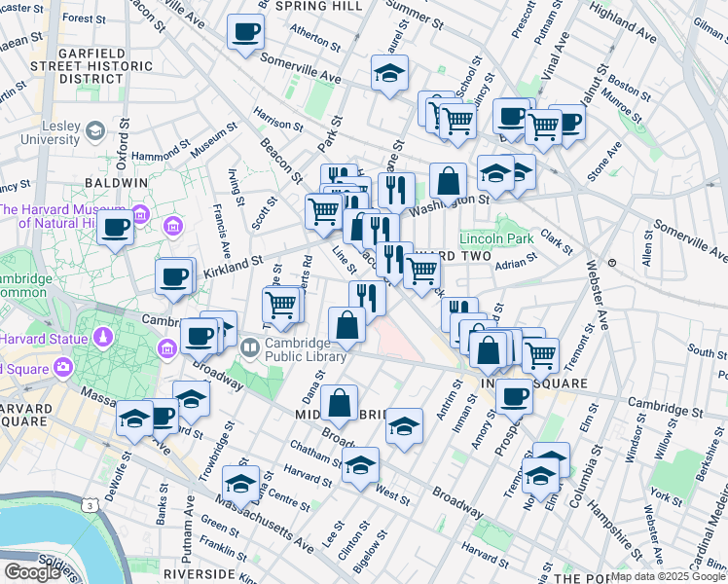Select fork-and-knife marker above the library shopping bag

[x=367, y=300]
